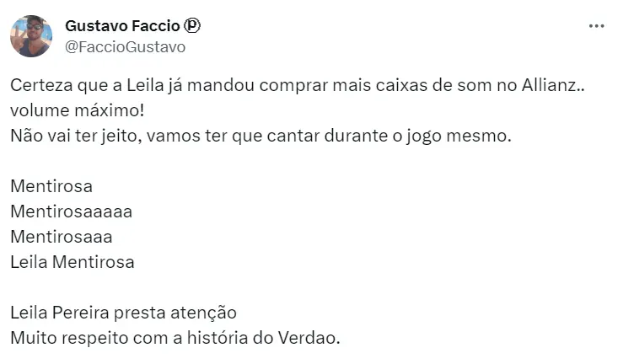
Task: Click the "Mentirosaaaaa" line
Action: coord(72,211)
